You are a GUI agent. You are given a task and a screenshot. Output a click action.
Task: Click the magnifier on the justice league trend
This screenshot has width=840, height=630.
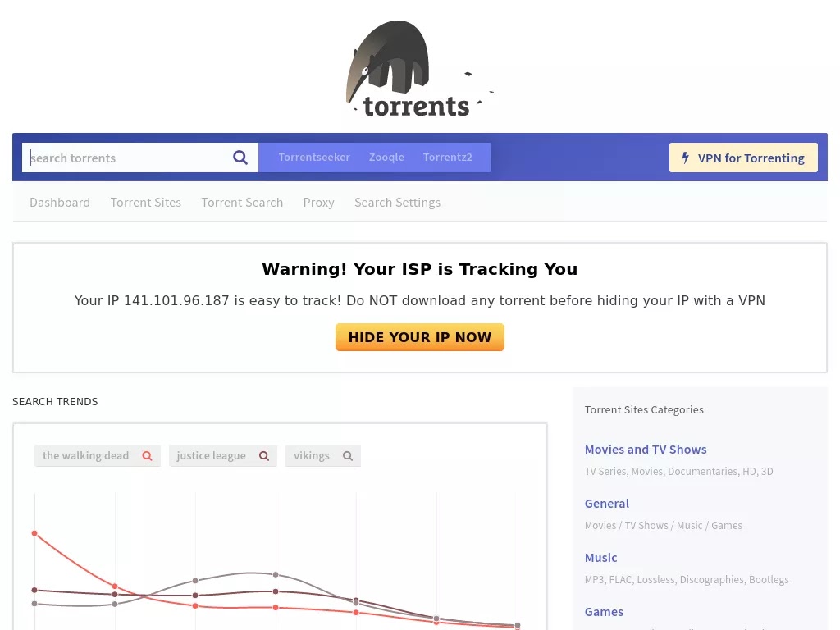[x=263, y=455]
